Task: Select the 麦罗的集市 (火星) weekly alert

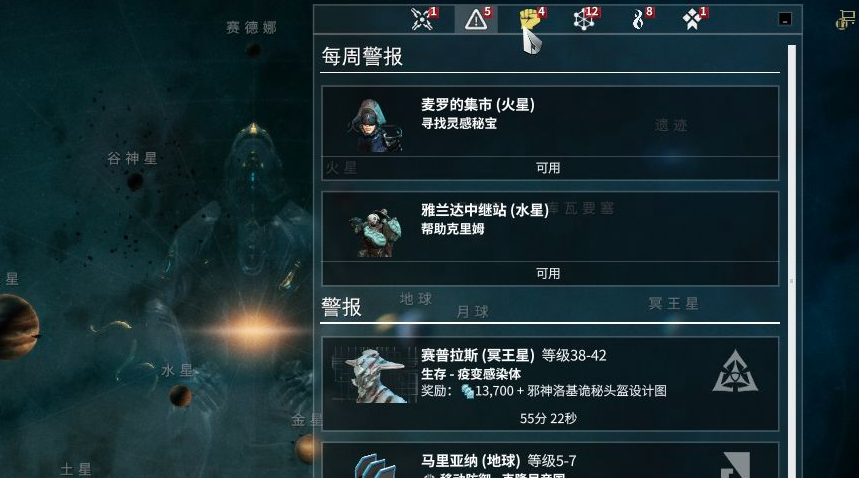Action: pyautogui.click(x=550, y=133)
